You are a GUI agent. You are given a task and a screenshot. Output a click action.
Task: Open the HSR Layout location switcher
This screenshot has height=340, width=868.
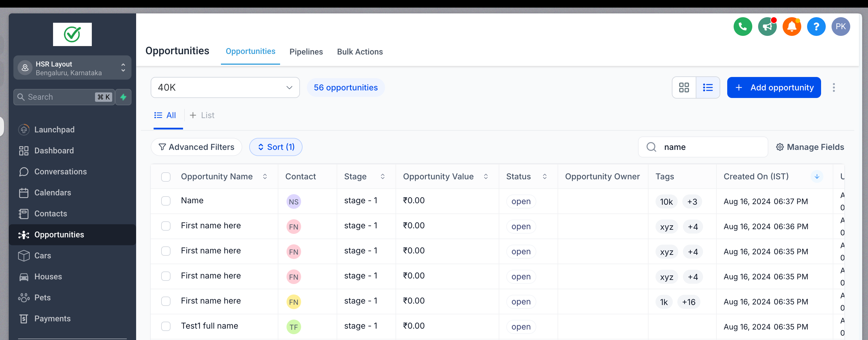point(72,68)
